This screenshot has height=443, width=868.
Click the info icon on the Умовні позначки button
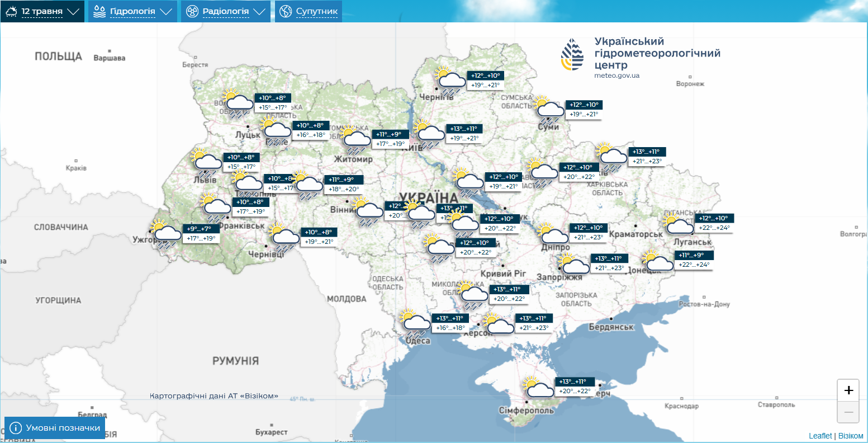tap(16, 428)
